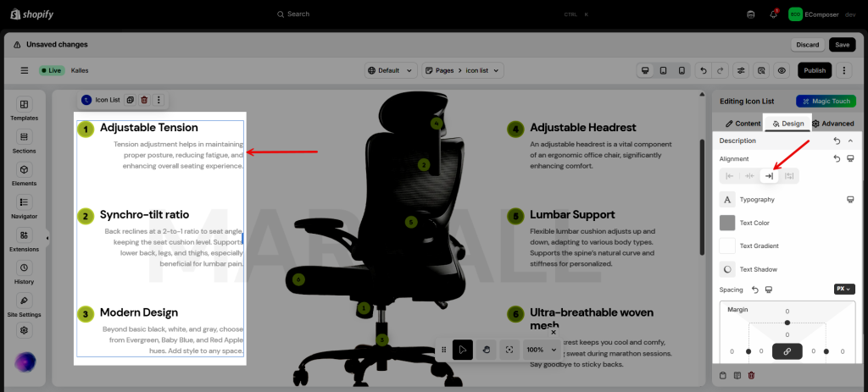This screenshot has width=868, height=392.
Task: Select the hand pan tool
Action: click(486, 349)
